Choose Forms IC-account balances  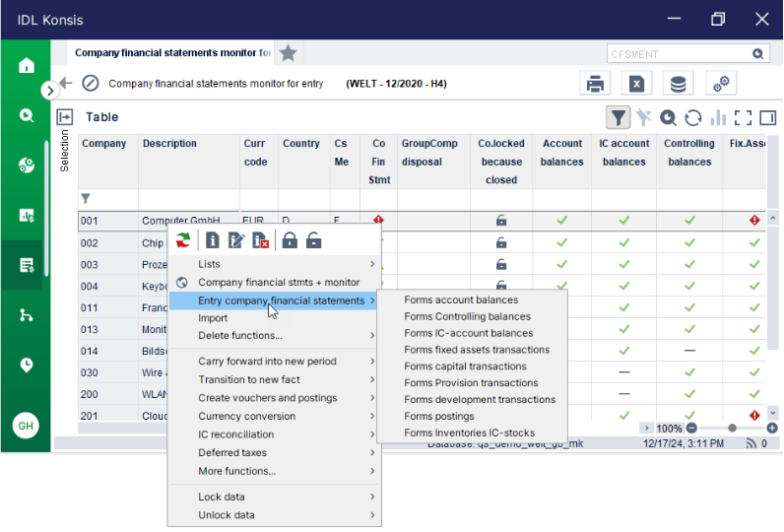tap(473, 333)
